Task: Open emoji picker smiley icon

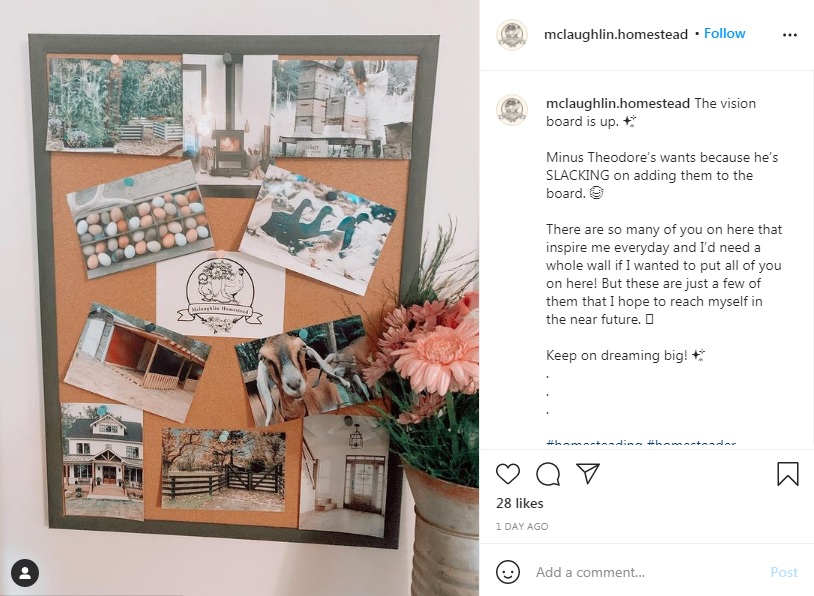Action: click(x=508, y=572)
